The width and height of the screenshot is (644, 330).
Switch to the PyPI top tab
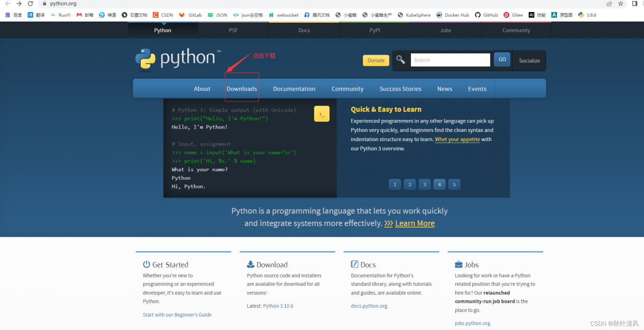click(x=375, y=30)
